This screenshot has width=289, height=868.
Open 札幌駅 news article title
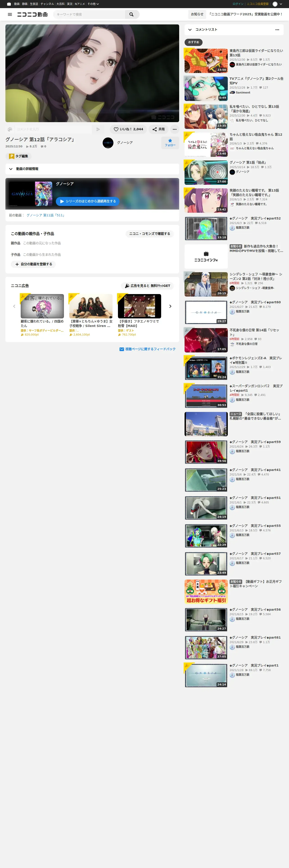coord(256,416)
